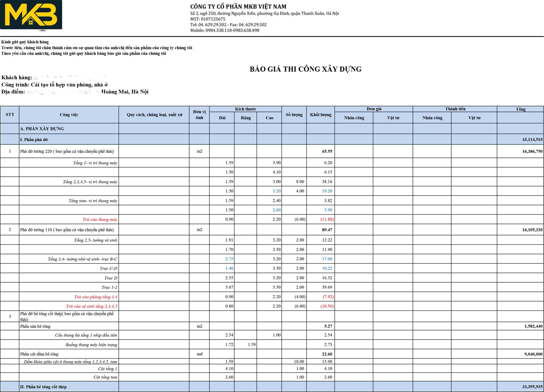Click the I. Phần phá dỡ section row
Screen dimensions: 544x392
click(34, 140)
